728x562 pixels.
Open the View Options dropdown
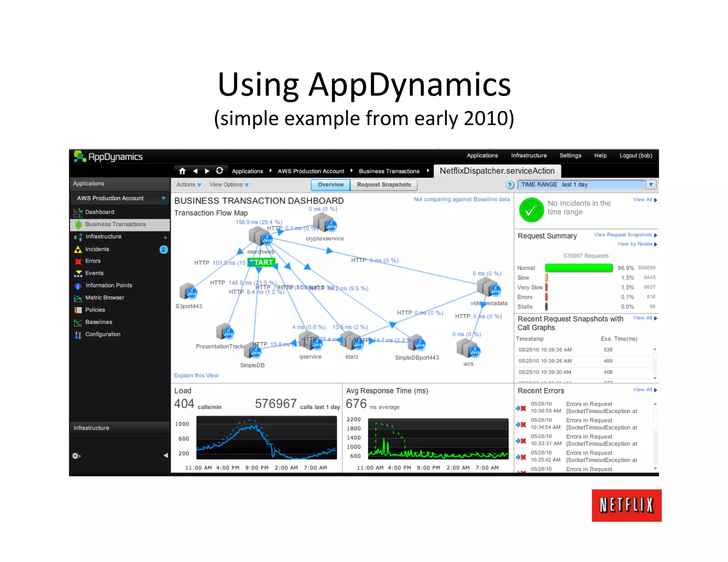(x=229, y=185)
